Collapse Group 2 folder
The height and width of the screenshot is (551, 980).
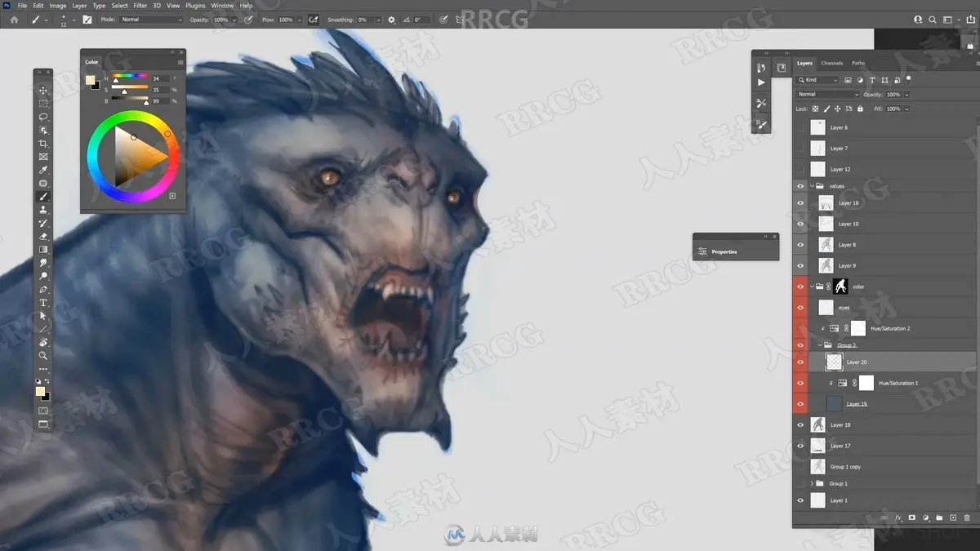click(820, 345)
